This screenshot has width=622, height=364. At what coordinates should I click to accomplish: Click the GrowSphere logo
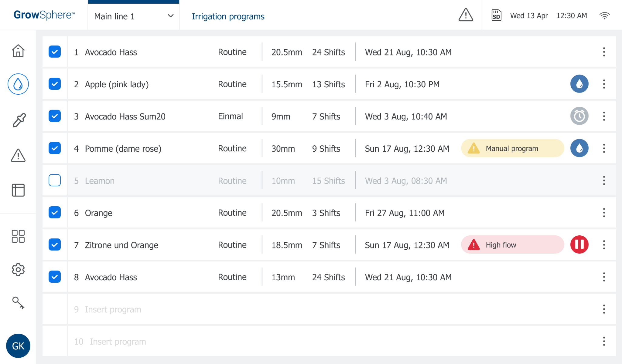(44, 15)
